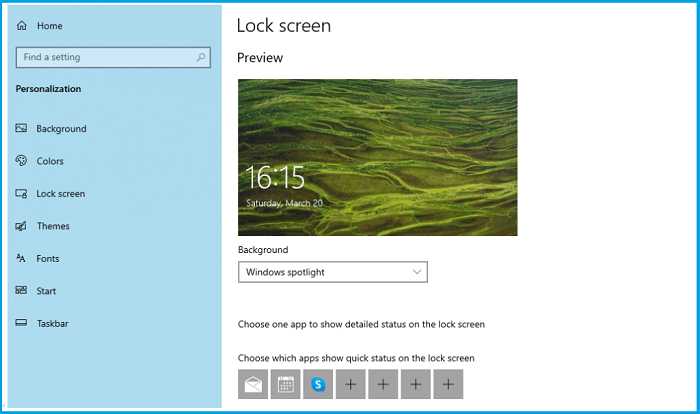
Task: Click the Colors palette icon
Action: [21, 160]
